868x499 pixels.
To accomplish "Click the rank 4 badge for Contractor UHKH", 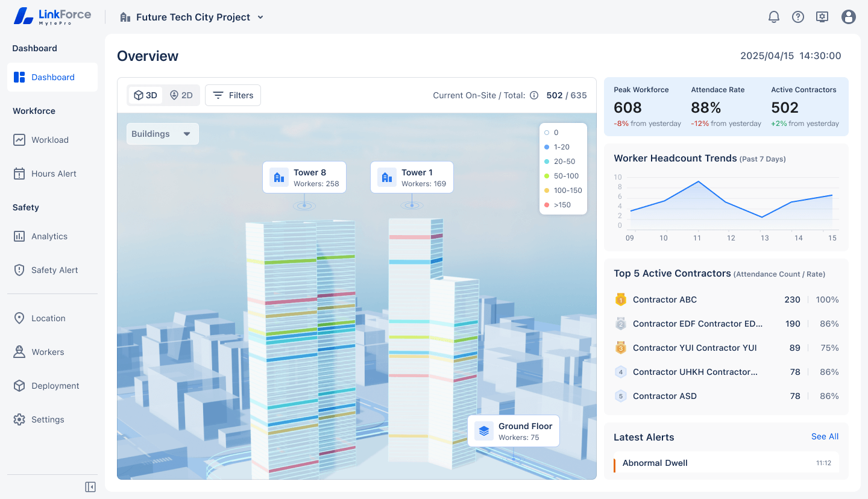I will (621, 372).
